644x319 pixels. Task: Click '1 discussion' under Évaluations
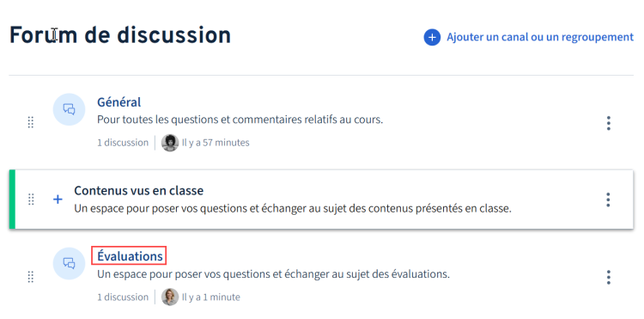click(x=123, y=297)
